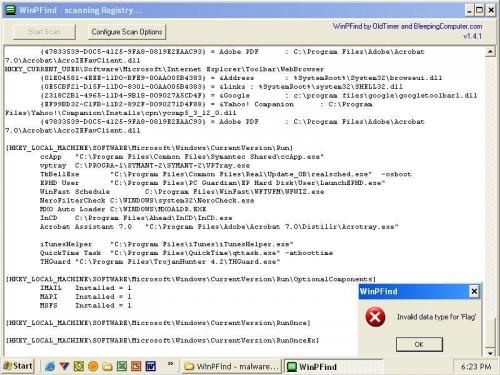The width and height of the screenshot is (500, 375).
Task: Launch Word from Quick Launch
Action: 151,366
